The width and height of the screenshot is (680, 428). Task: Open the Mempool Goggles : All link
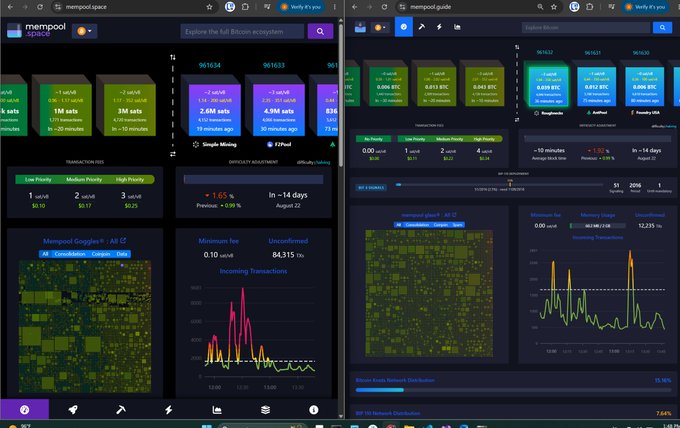point(85,241)
